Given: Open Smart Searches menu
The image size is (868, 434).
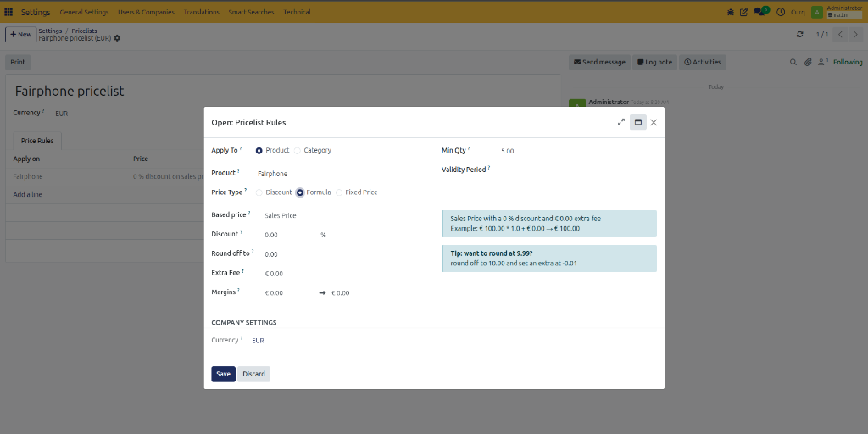Looking at the screenshot, I should (251, 12).
